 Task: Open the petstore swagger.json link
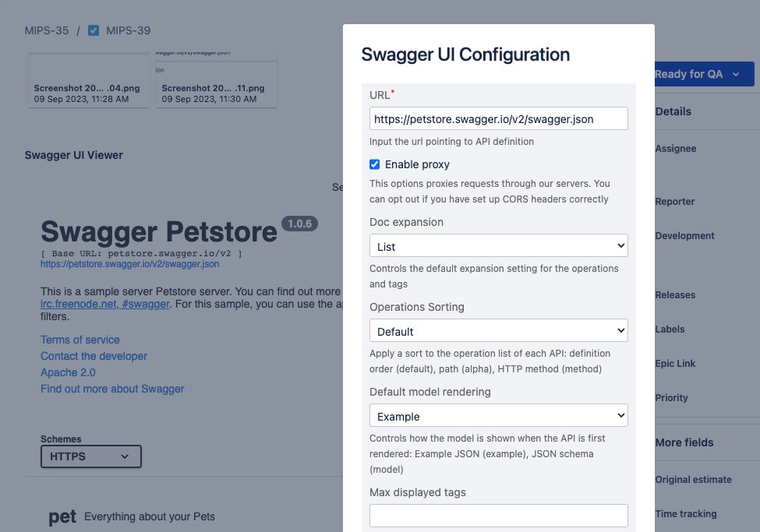pos(129,264)
